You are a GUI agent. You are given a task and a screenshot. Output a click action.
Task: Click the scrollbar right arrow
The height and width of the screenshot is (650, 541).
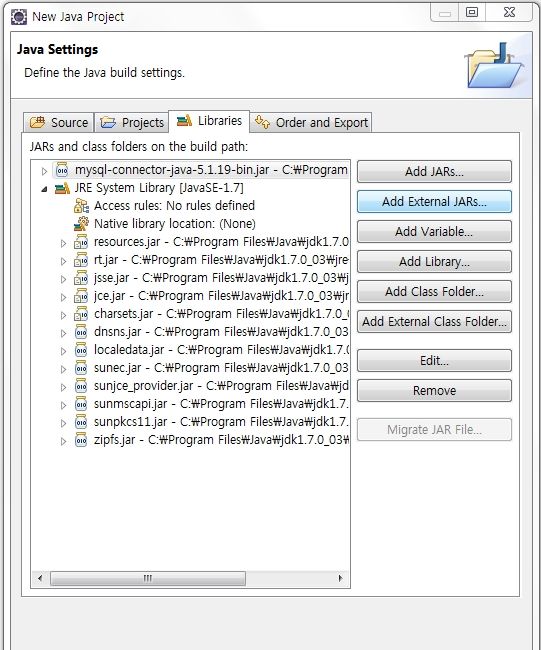pyautogui.click(x=340, y=578)
